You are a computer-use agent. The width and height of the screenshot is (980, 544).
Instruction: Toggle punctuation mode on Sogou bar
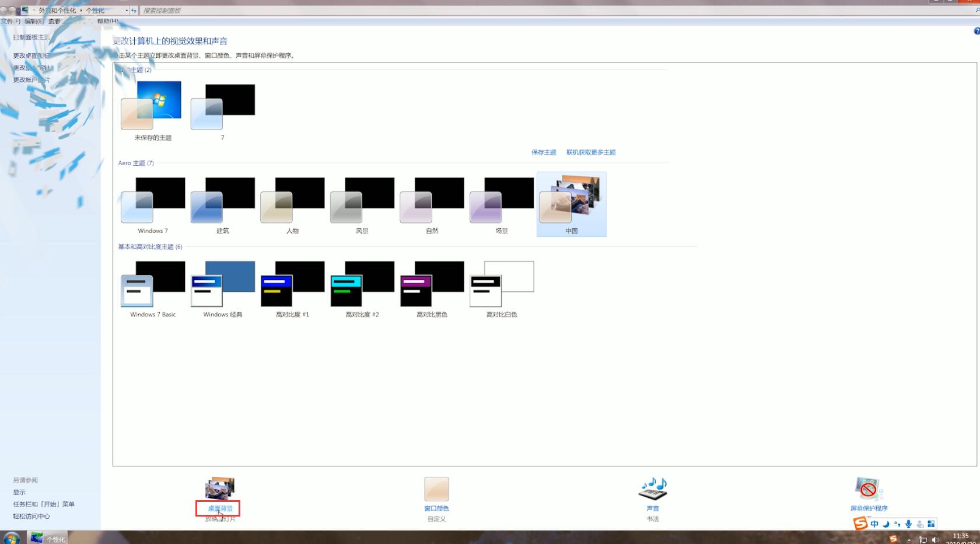[897, 524]
